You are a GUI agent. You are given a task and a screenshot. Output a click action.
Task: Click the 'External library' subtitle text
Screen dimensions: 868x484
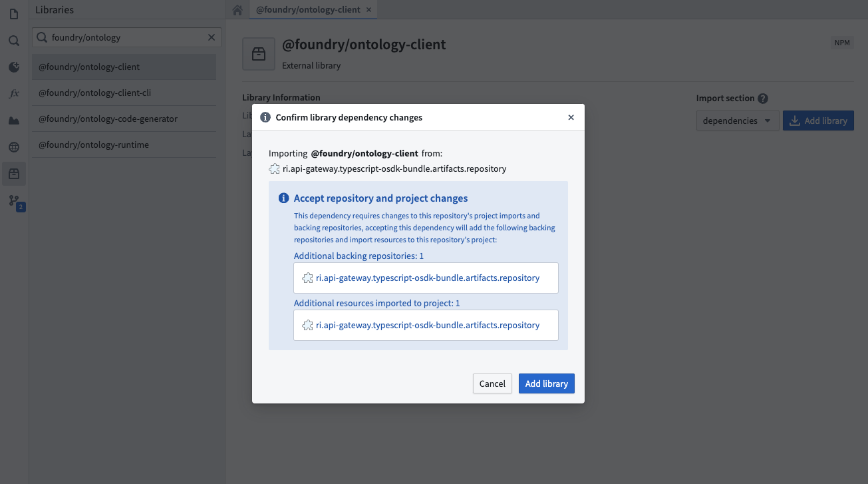(x=311, y=66)
